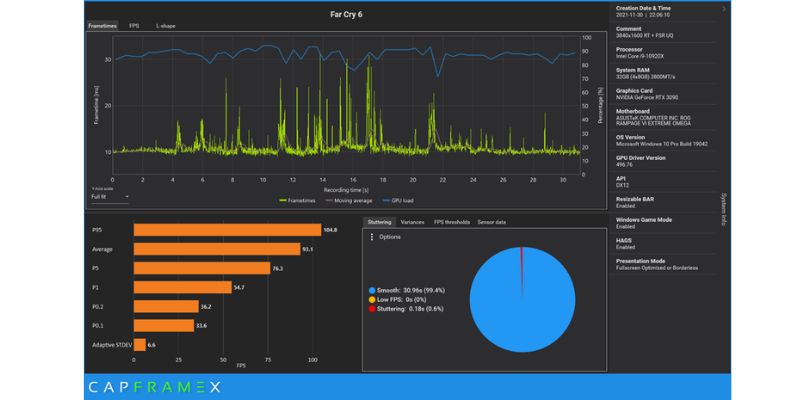Image resolution: width=800 pixels, height=400 pixels.
Task: Open the FPS graph tab
Action: pyautogui.click(x=134, y=26)
